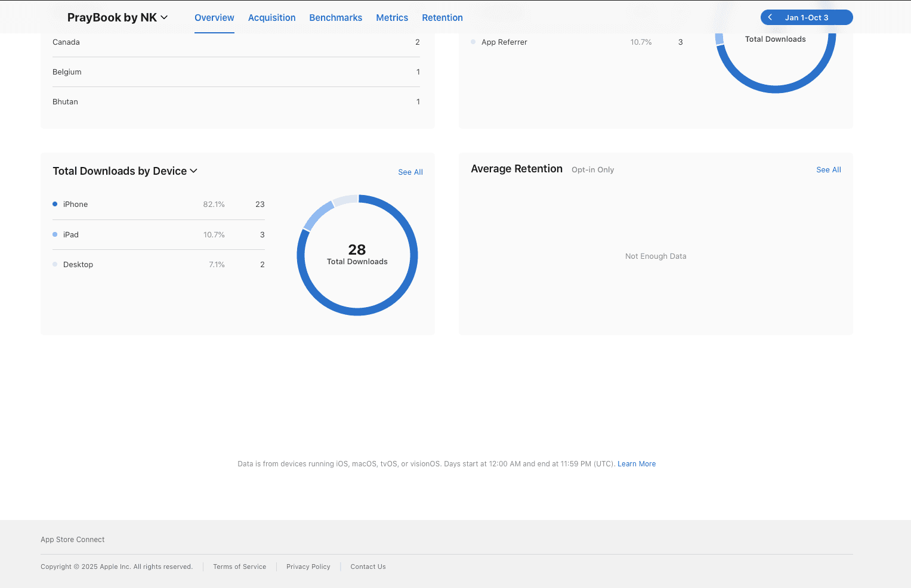Click the Contact Us footer link

click(x=368, y=567)
